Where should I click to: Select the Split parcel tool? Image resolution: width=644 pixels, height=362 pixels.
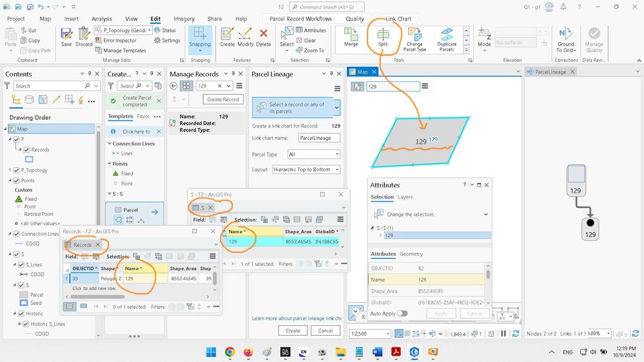pos(383,37)
